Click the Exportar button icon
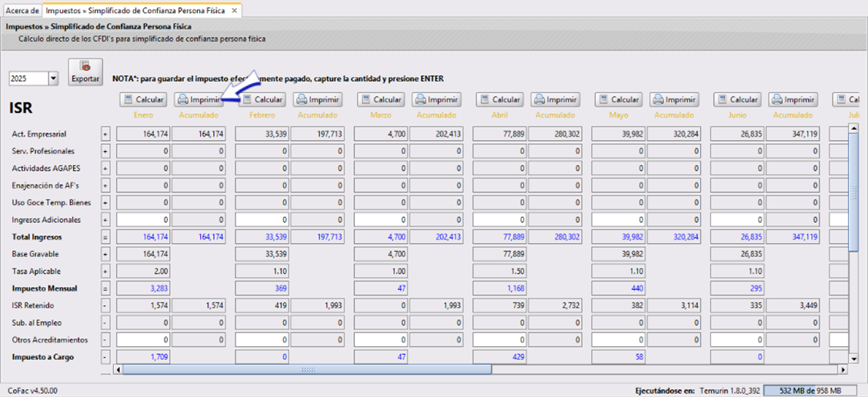This screenshot has width=868, height=397. 86,67
